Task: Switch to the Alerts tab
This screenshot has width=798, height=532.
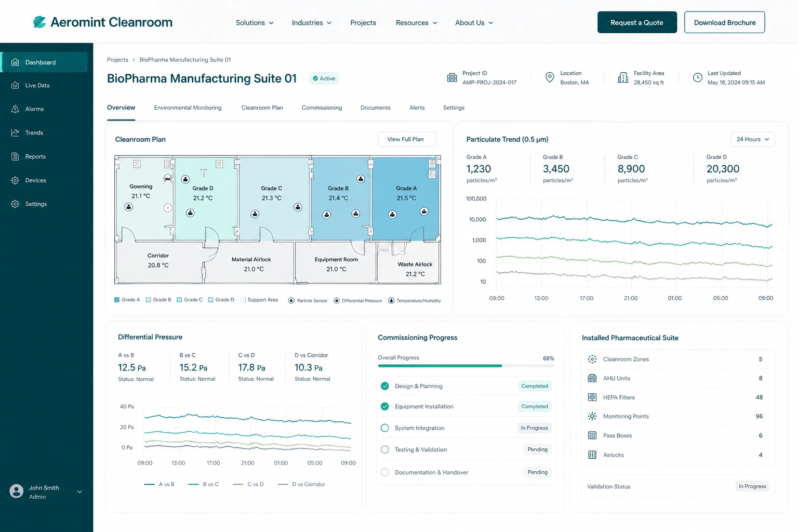Action: (417, 108)
